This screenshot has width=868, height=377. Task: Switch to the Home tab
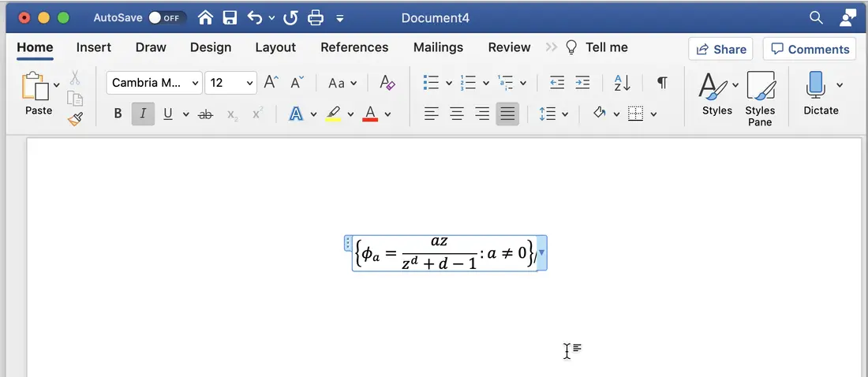[35, 47]
